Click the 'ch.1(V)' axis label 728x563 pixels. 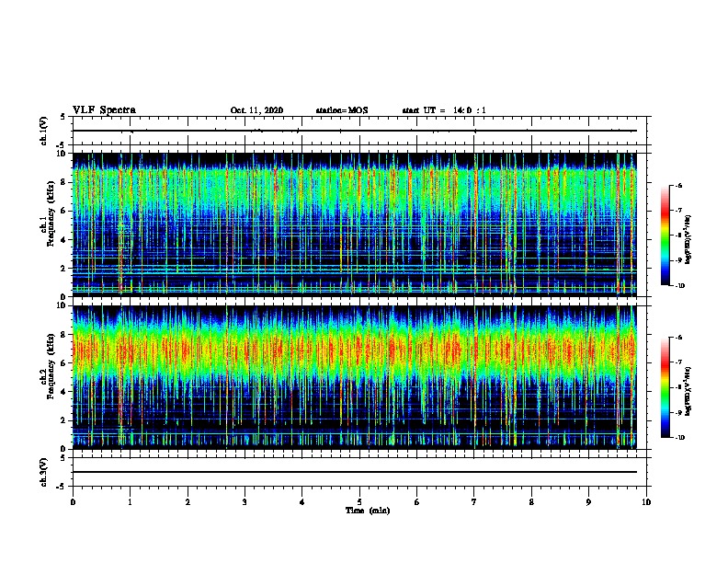coord(44,131)
